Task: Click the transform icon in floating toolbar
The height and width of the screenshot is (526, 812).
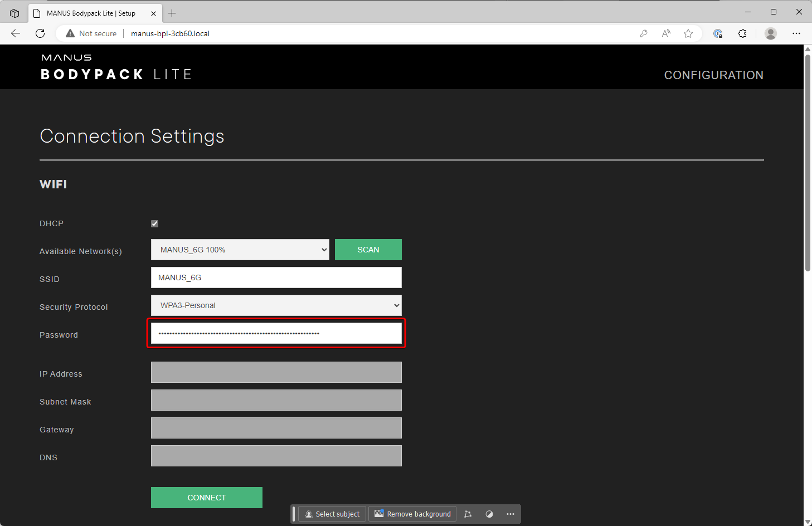Action: [468, 514]
